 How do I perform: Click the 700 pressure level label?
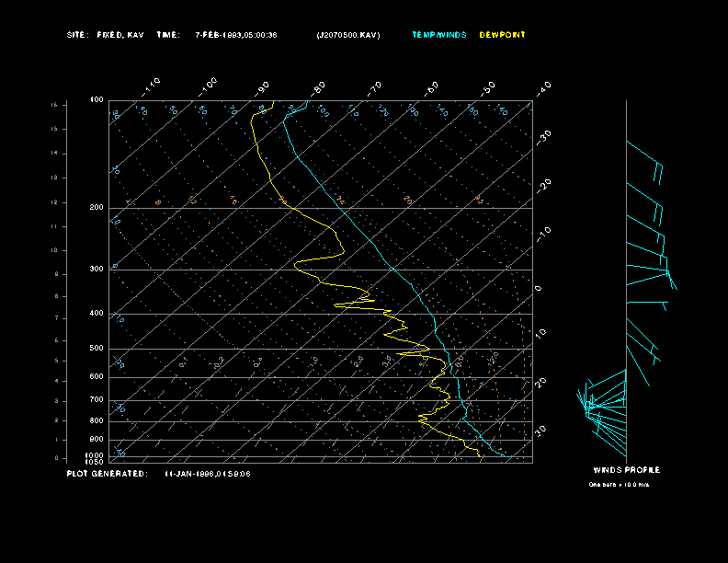[x=97, y=400]
